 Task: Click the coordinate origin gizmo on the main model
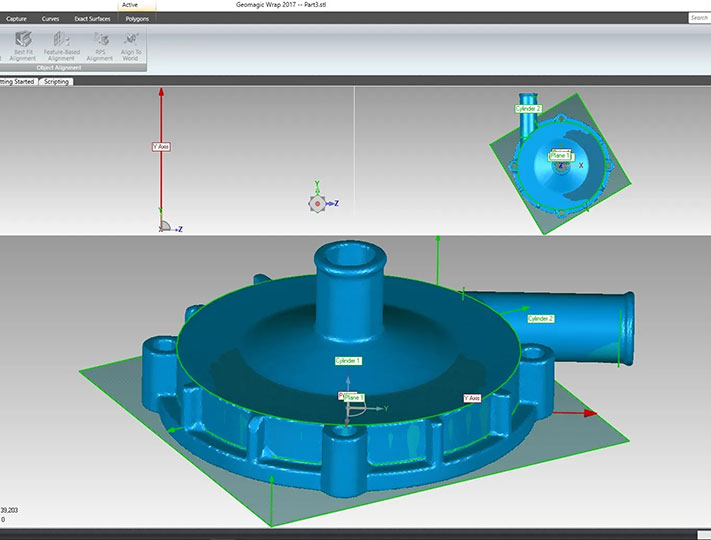[x=351, y=406]
